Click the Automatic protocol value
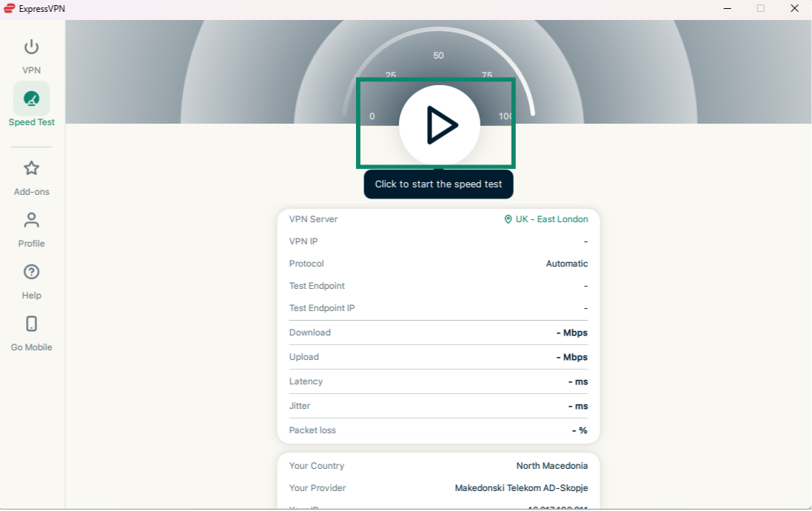 (x=566, y=264)
